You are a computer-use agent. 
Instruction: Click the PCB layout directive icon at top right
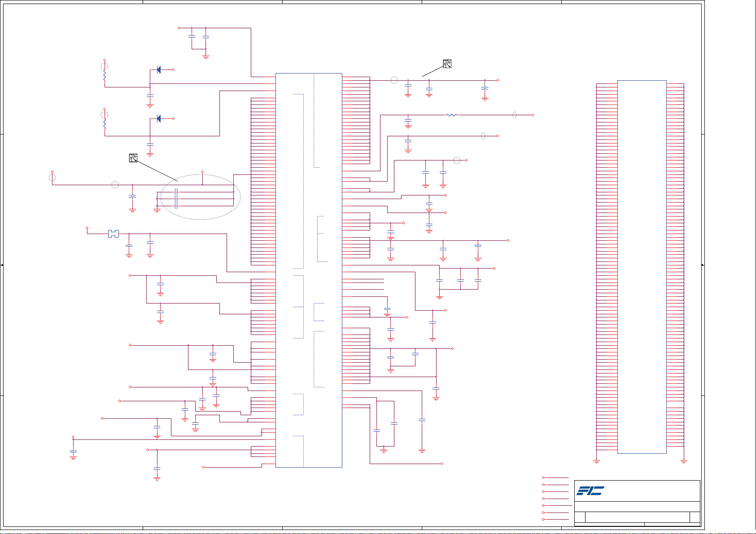pos(447,64)
